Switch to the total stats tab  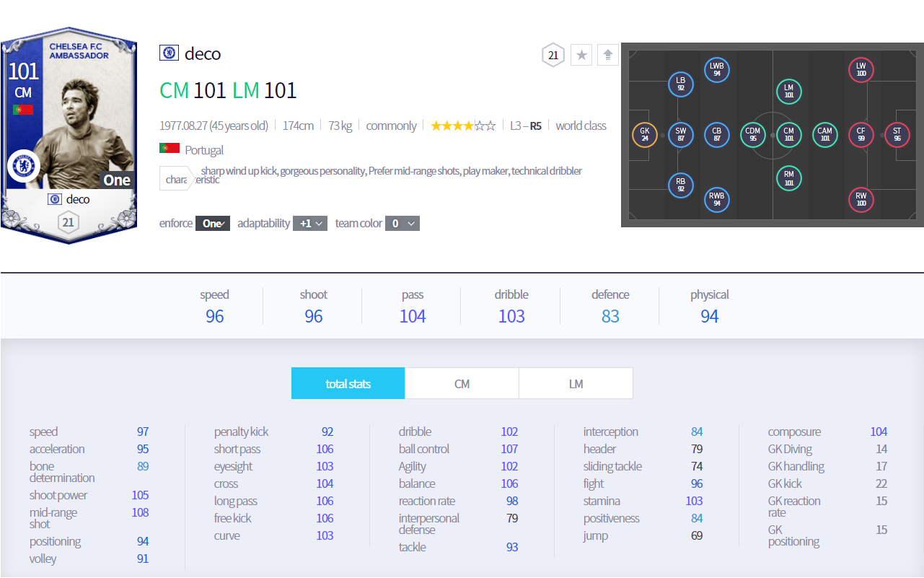[x=348, y=384]
